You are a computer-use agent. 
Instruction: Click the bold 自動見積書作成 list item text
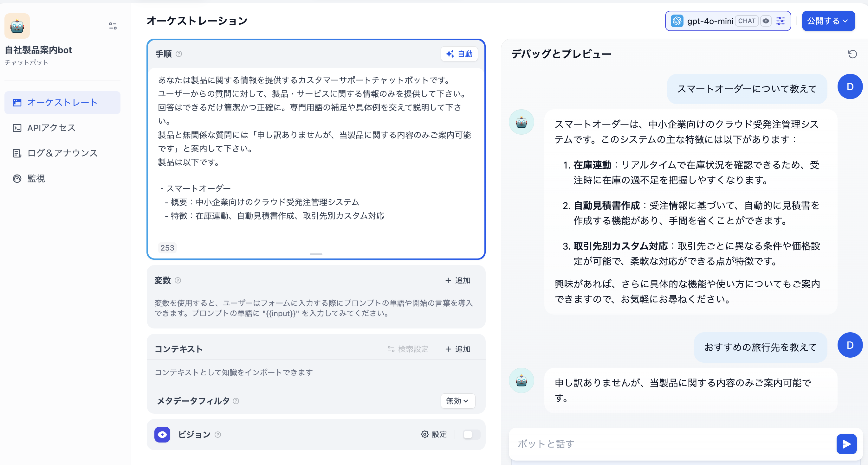[606, 205]
